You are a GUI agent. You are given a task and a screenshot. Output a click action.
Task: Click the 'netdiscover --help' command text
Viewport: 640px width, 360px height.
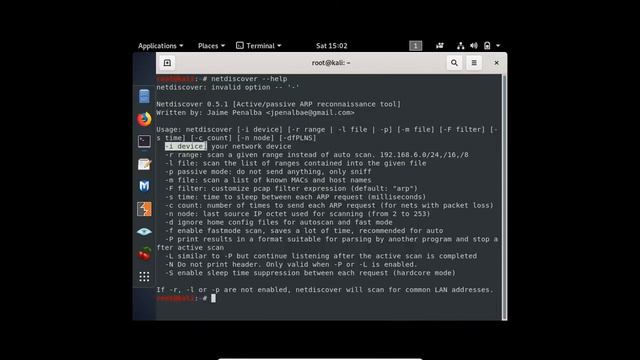point(249,79)
